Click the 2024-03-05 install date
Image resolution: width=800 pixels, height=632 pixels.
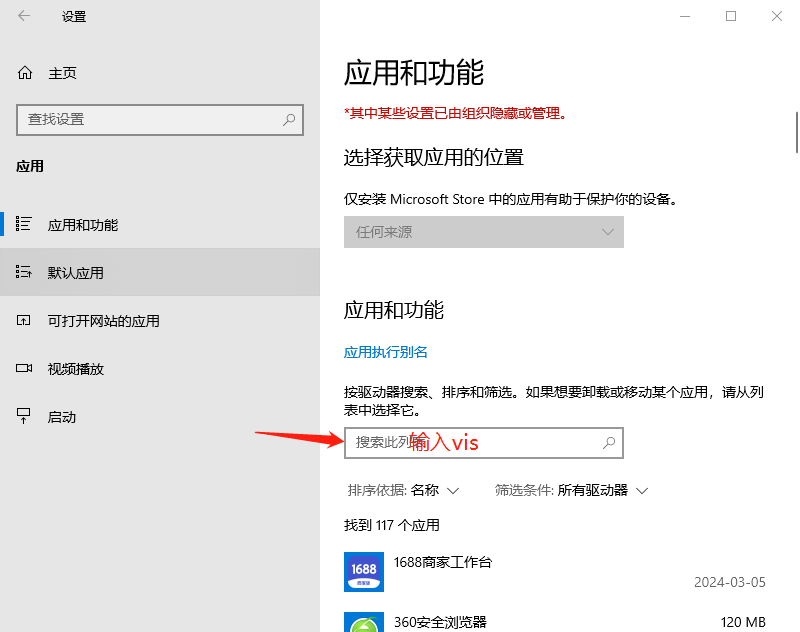730,582
